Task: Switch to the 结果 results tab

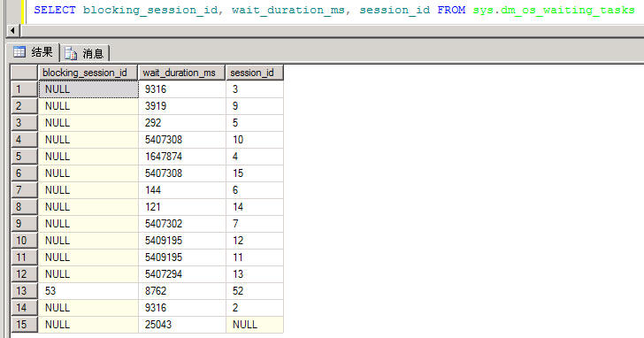Action: 34,52
